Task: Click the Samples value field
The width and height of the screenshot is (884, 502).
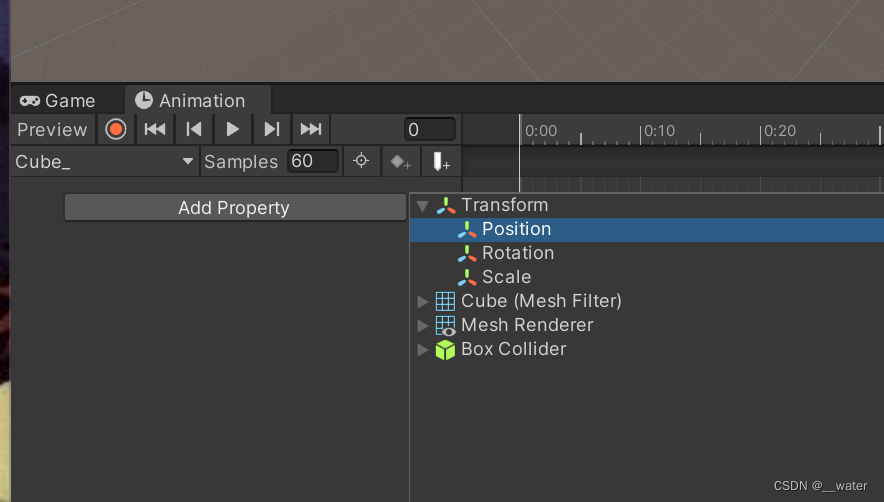Action: pyautogui.click(x=313, y=161)
